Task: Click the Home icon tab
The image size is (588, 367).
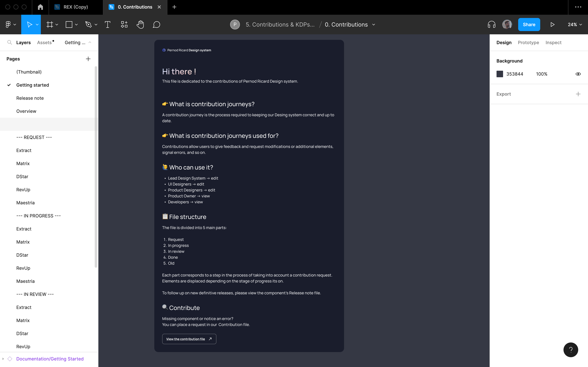Action: coord(40,7)
